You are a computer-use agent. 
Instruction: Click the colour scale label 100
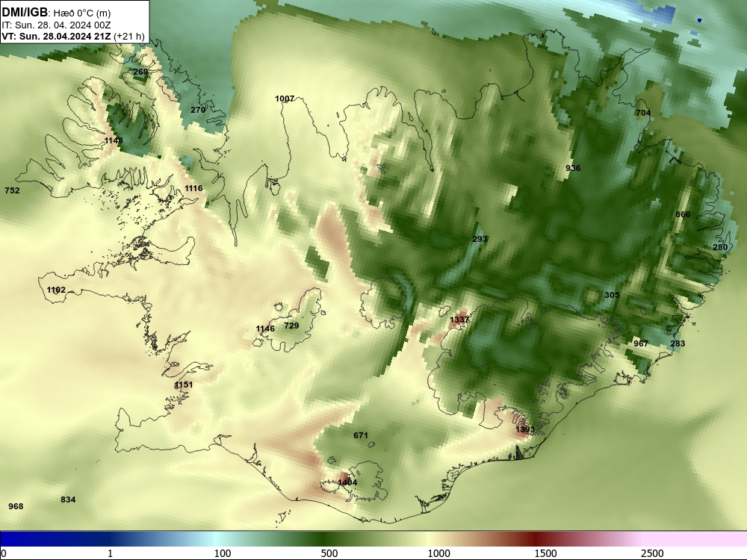[223, 553]
